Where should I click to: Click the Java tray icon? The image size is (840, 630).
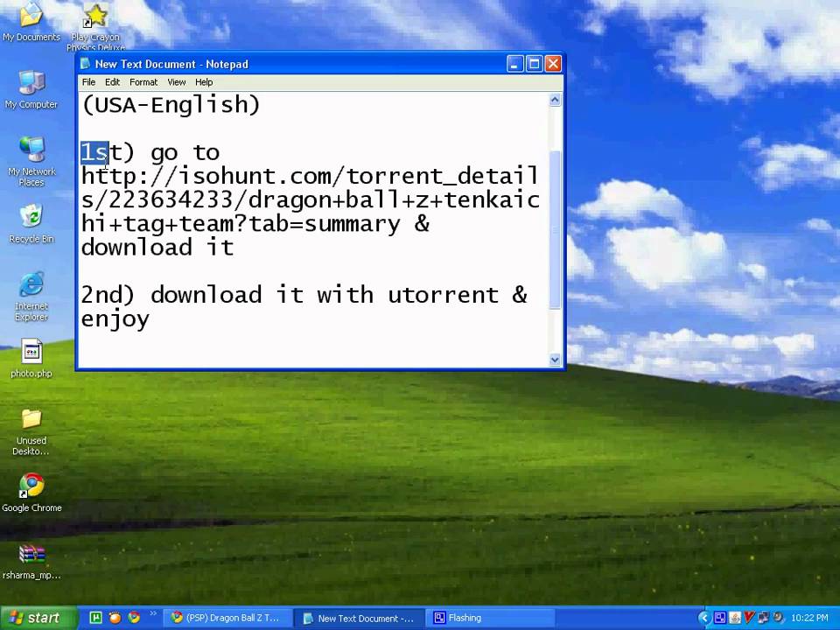point(734,618)
